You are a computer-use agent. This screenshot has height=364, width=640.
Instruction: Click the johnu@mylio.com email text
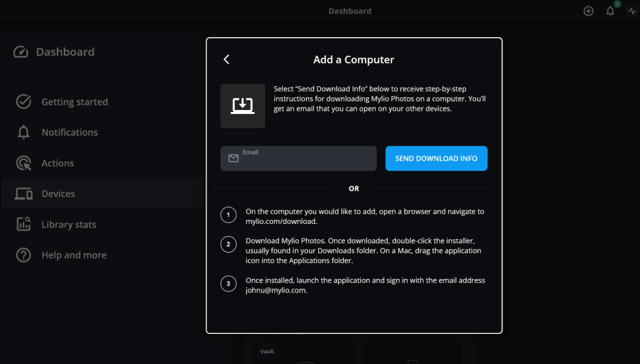coord(276,290)
